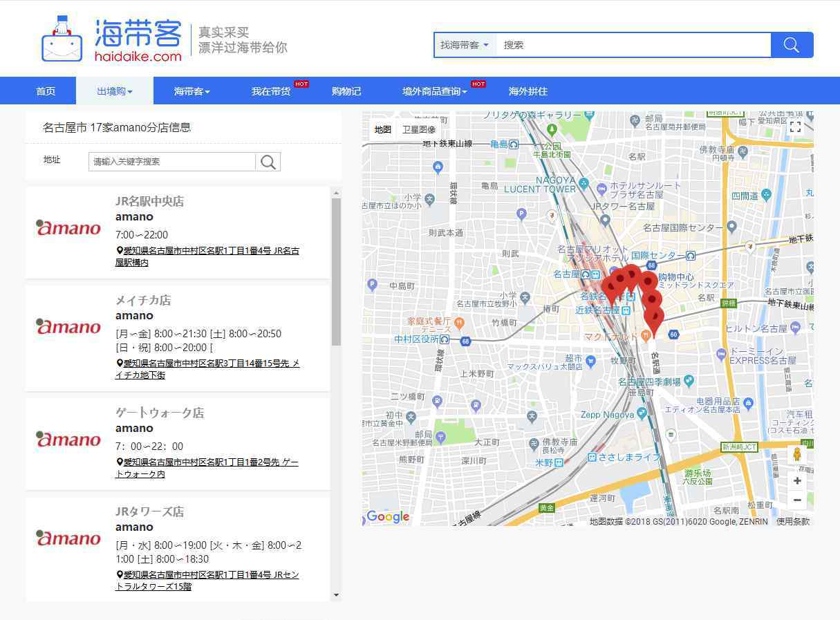Click the 名古屋市 17家amano分店信息 heading
Image resolution: width=840 pixels, height=620 pixels.
point(117,128)
